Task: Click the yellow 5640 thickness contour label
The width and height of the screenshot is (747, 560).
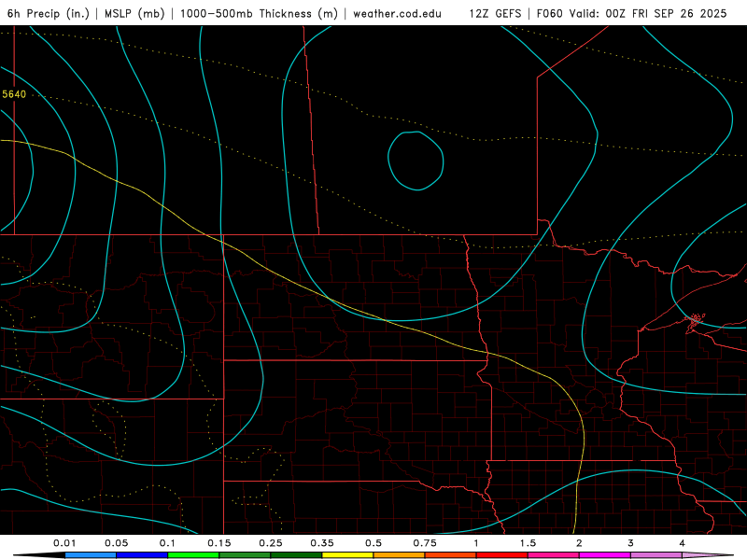Action: coord(14,94)
